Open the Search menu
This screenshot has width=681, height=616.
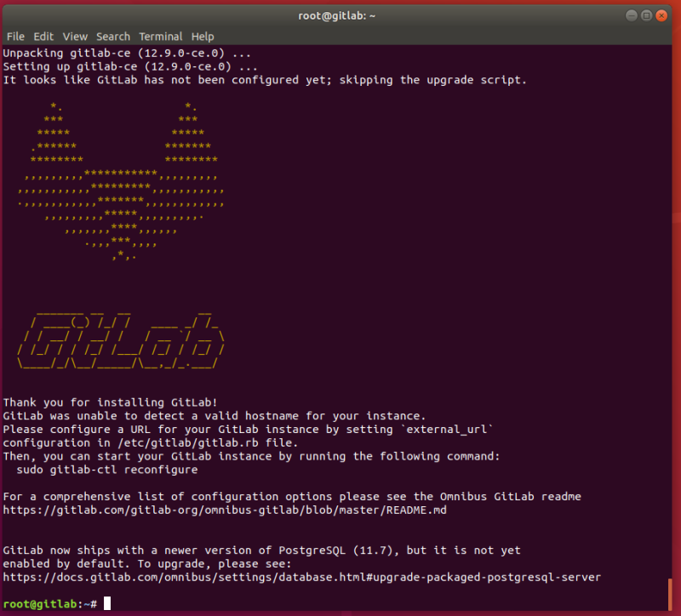tap(112, 37)
